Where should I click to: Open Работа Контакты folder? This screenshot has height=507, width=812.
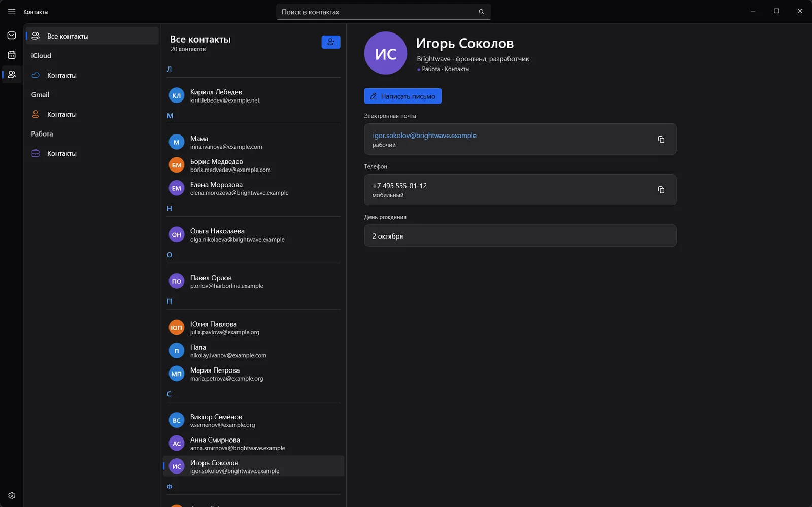click(92, 153)
